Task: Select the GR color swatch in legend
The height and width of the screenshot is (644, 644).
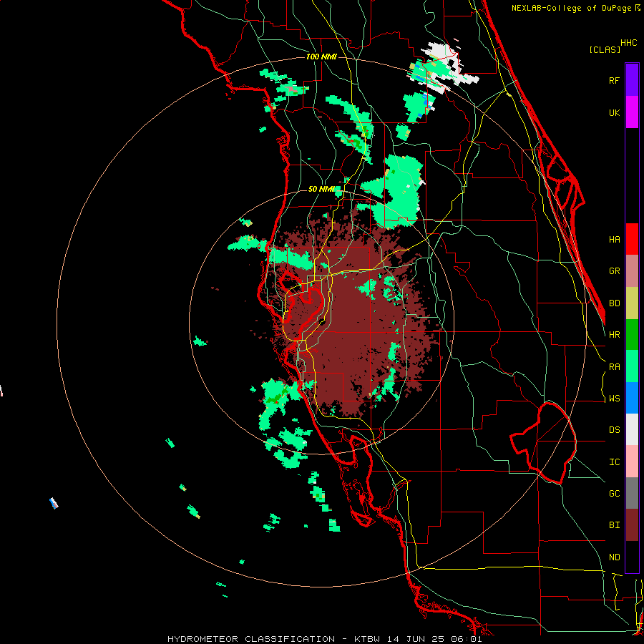Action: (632, 271)
